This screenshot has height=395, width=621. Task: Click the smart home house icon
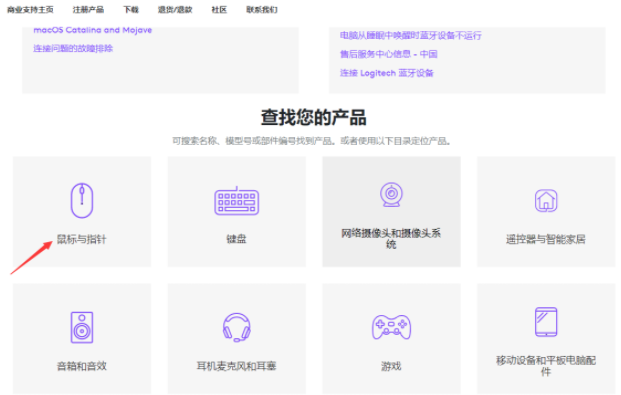[x=546, y=200]
